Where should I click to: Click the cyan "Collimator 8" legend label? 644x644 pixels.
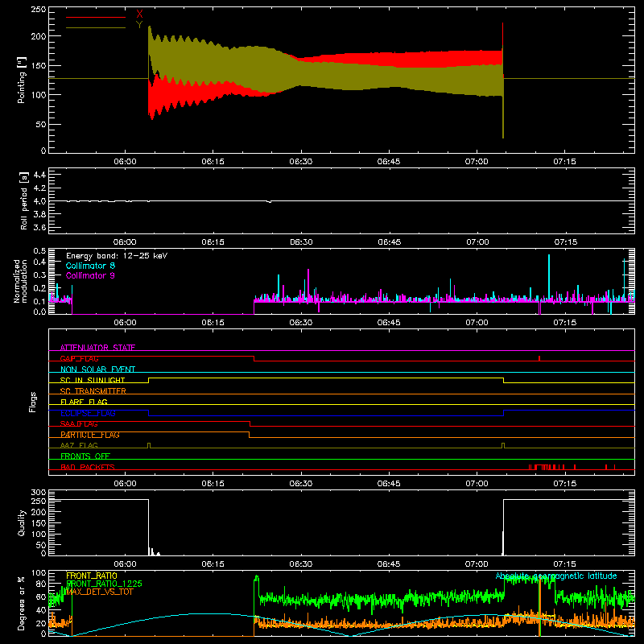tap(90, 266)
